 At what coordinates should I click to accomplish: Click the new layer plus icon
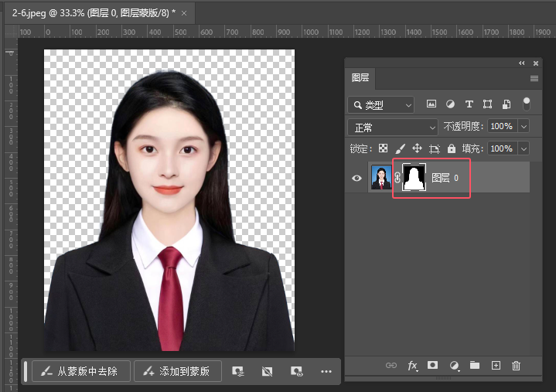point(496,366)
